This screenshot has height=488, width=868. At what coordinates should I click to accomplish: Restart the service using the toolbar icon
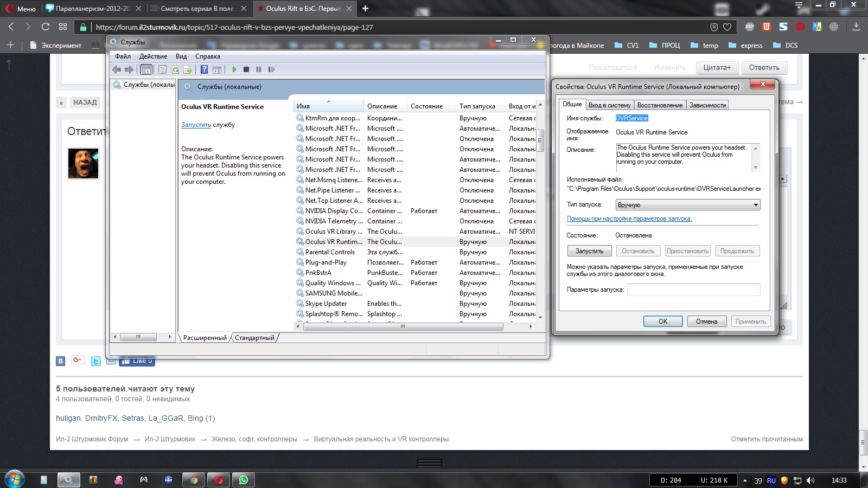[x=271, y=69]
